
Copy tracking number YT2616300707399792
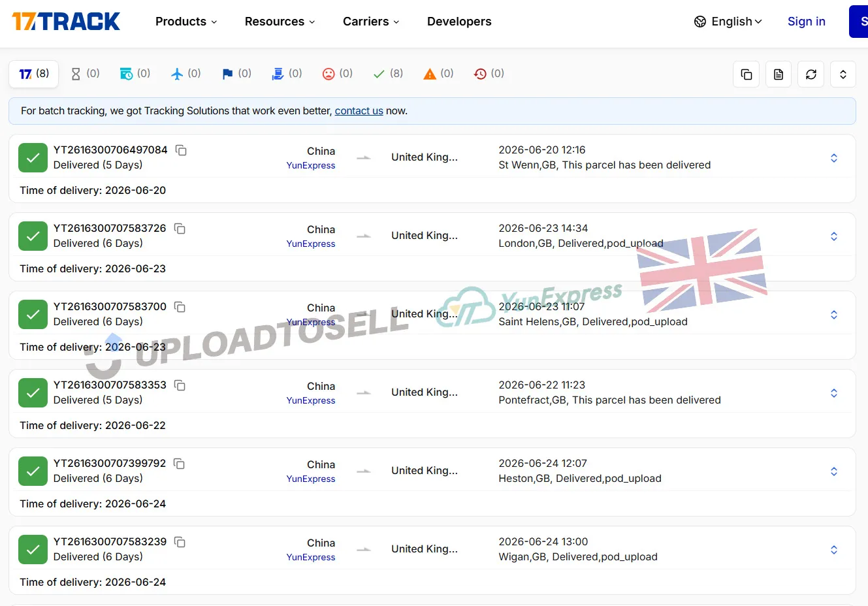[180, 464]
